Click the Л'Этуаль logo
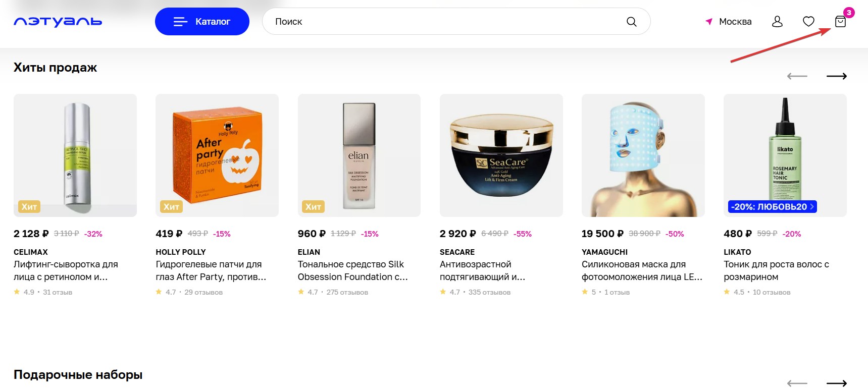Screen dimensions: 868x392 [58, 22]
